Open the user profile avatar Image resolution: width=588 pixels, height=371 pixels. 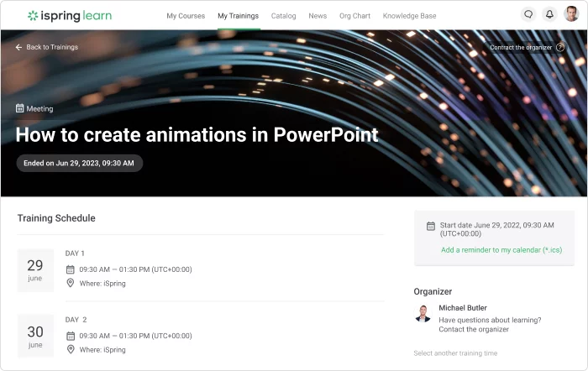pos(571,14)
